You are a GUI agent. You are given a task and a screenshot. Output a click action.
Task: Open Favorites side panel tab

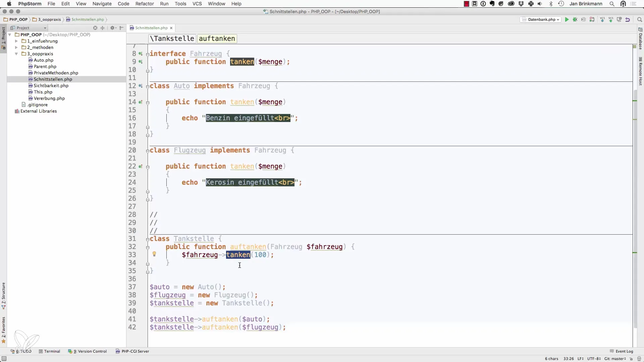[3, 330]
